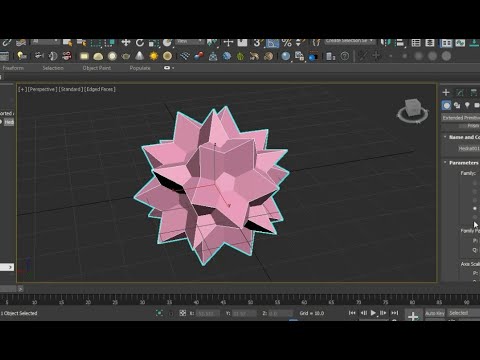The height and width of the screenshot is (360, 480).
Task: Toggle the ribbon display icon
Action: pyautogui.click(x=446, y=43)
